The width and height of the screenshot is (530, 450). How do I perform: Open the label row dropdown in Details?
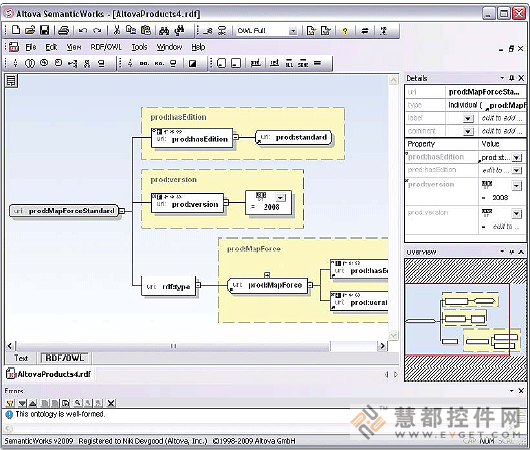[468, 118]
